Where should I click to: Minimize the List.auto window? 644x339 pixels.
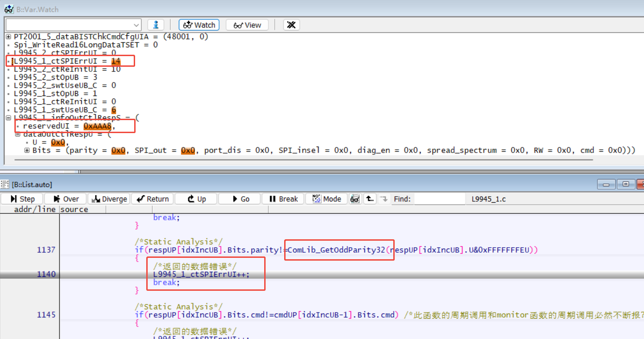(x=607, y=185)
